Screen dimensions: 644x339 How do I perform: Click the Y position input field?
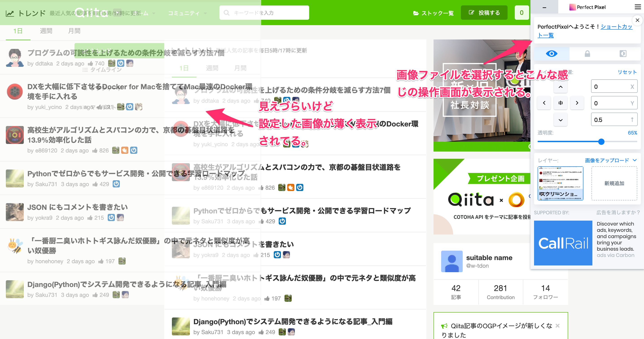point(614,103)
